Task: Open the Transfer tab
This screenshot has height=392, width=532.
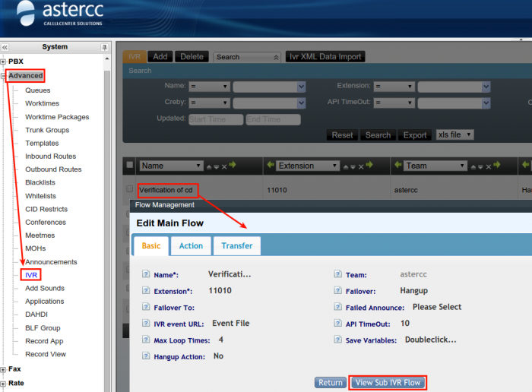Action: point(236,245)
